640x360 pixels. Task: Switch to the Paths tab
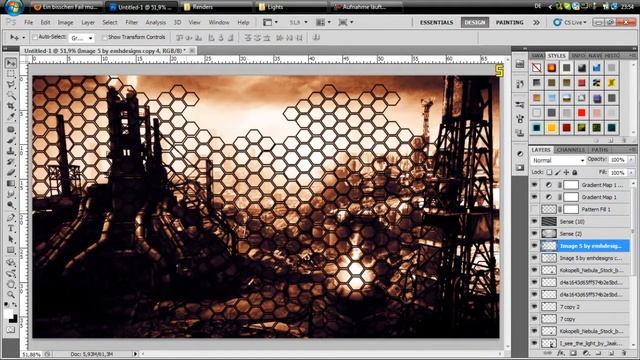[x=600, y=150]
